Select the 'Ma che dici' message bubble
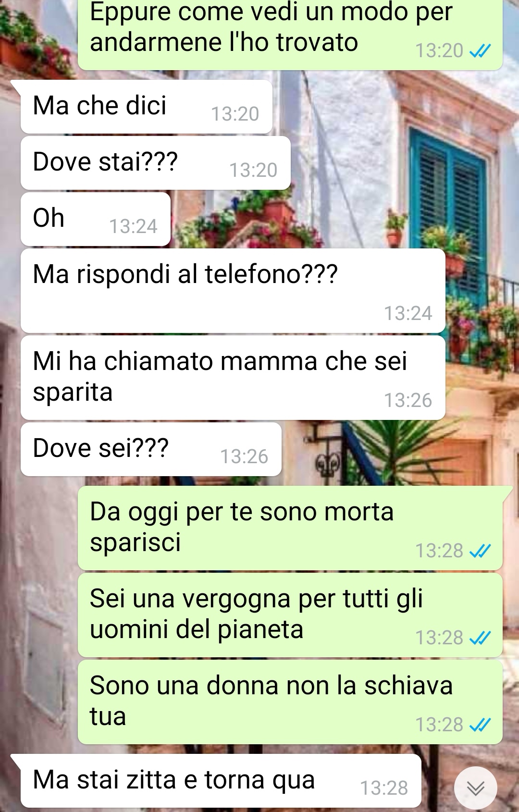The width and height of the screenshot is (519, 812). pyautogui.click(x=147, y=107)
